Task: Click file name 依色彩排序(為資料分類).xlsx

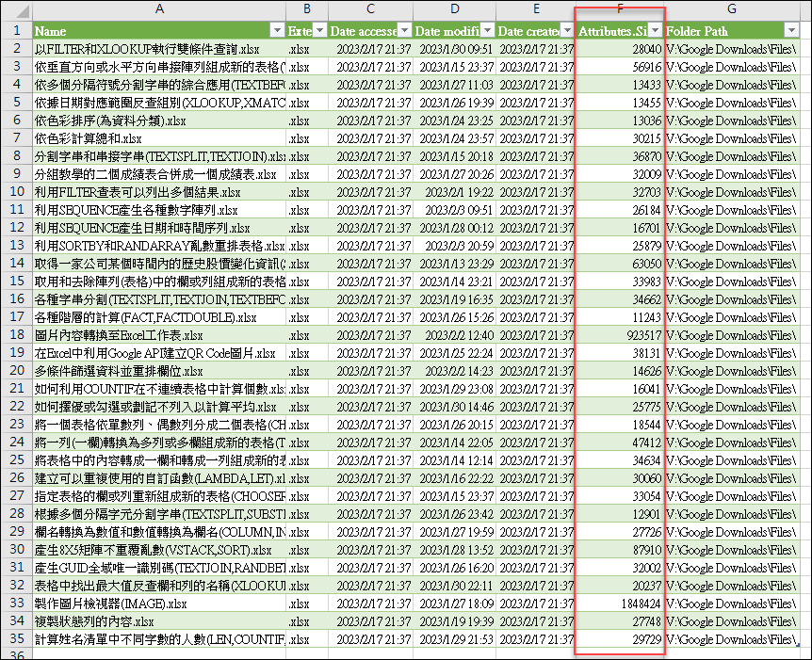Action: 110,121
